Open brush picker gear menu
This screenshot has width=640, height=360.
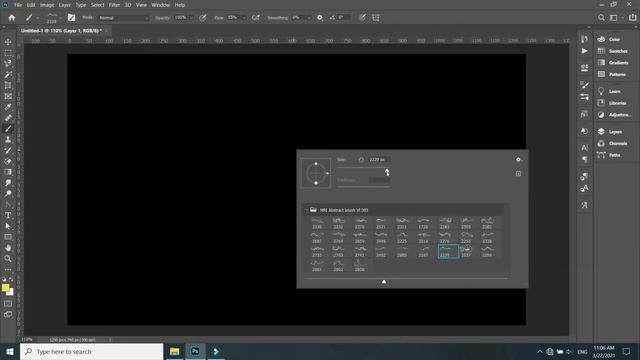518,160
